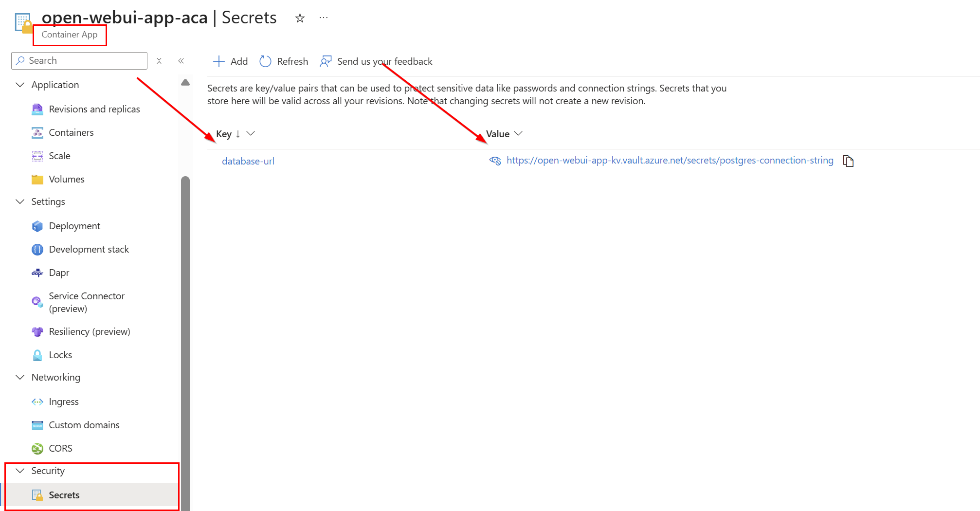The image size is (980, 511).
Task: Click the Refresh button
Action: coord(284,61)
